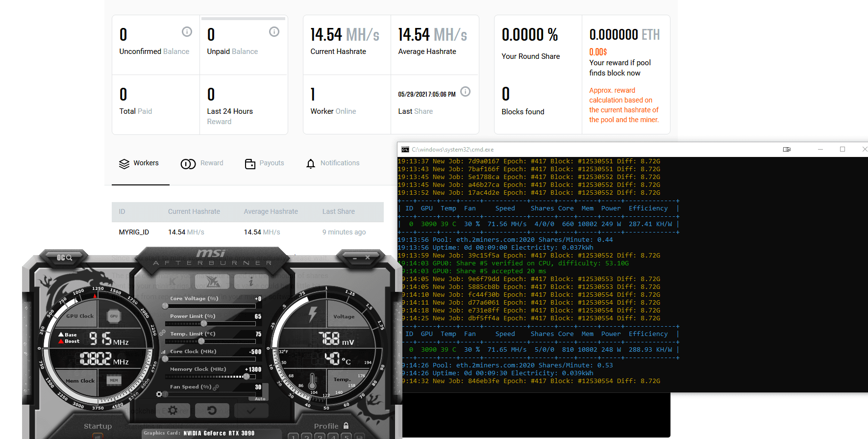The image size is (868, 439).
Task: Show info icon beside Last Share time
Action: click(x=466, y=92)
